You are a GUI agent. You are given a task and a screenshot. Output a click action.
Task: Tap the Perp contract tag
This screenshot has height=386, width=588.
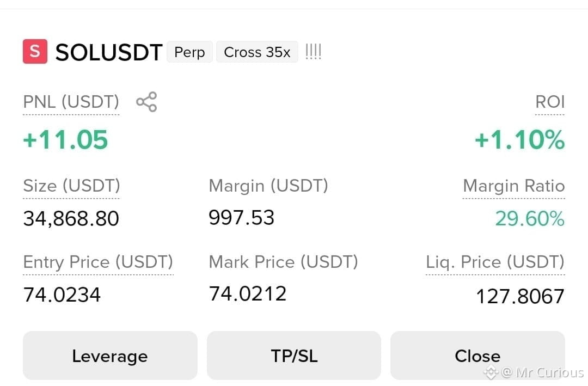(x=190, y=52)
